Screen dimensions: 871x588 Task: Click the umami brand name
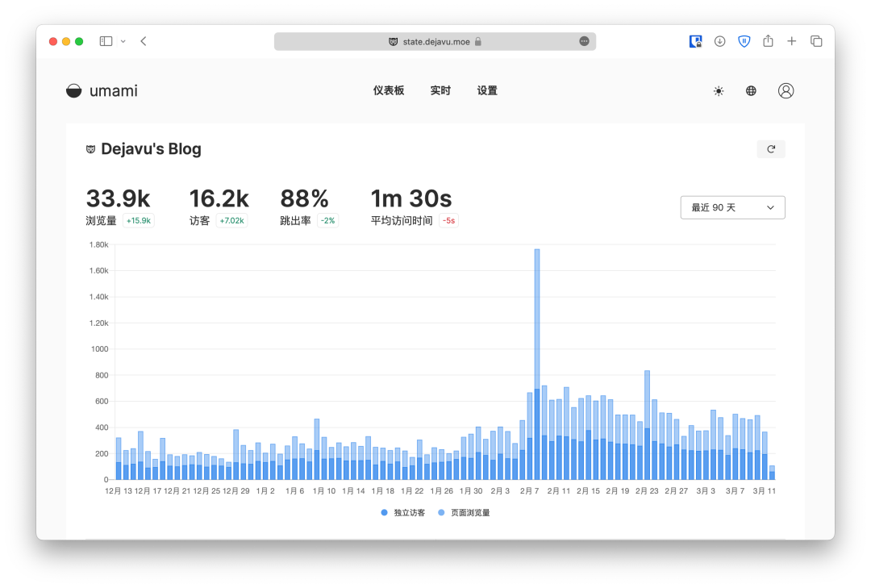click(x=114, y=90)
